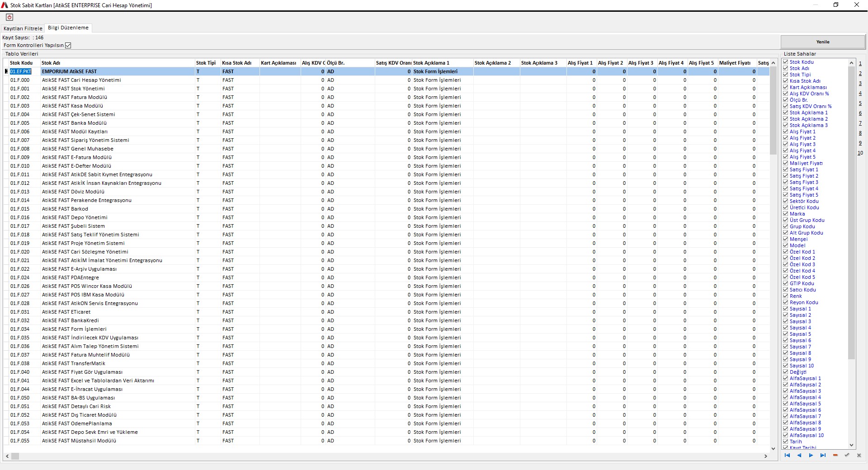
Task: Click the Stok Kodu column header
Action: point(24,63)
